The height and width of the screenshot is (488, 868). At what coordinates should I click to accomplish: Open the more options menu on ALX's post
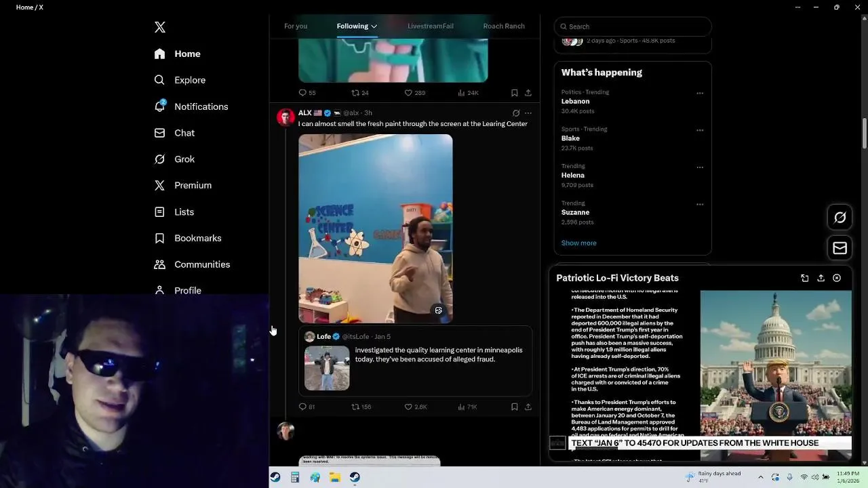pyautogui.click(x=528, y=113)
